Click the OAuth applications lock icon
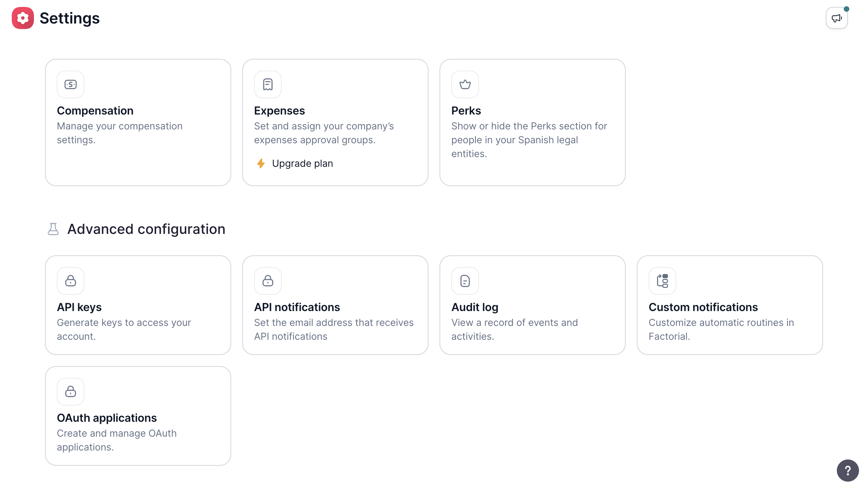Image resolution: width=868 pixels, height=492 pixels. [x=71, y=392]
